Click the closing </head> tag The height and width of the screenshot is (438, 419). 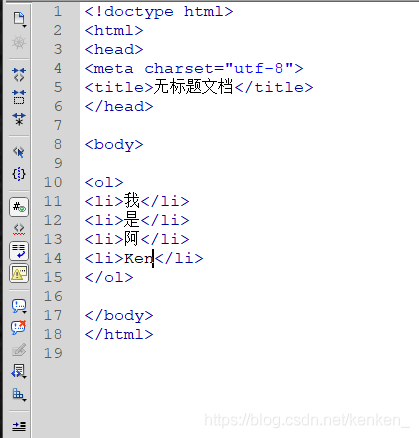pyautogui.click(x=119, y=107)
